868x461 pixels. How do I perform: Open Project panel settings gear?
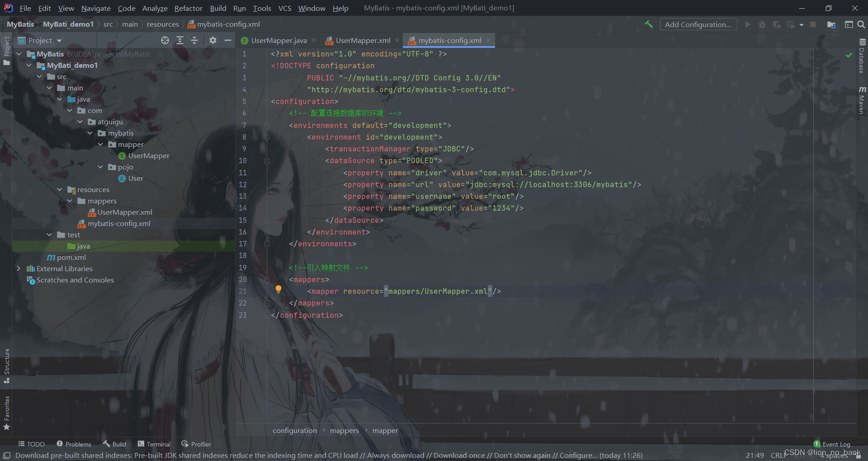(213, 40)
